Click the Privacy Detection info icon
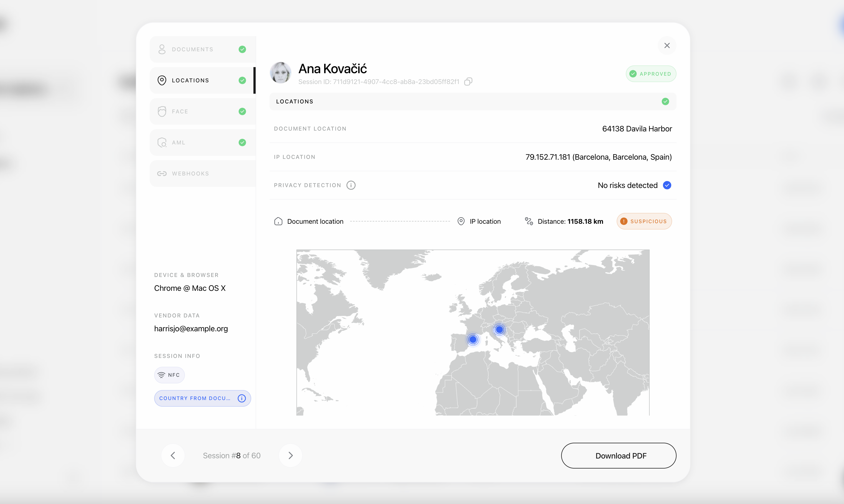 coord(351,185)
